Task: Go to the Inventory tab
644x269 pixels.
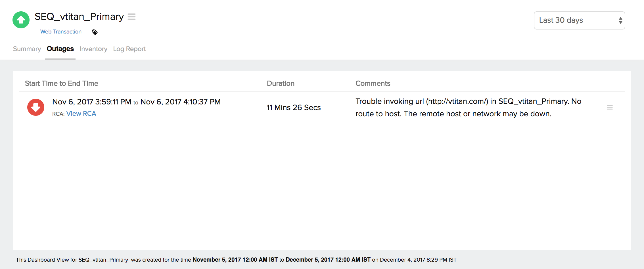Action: [x=93, y=49]
